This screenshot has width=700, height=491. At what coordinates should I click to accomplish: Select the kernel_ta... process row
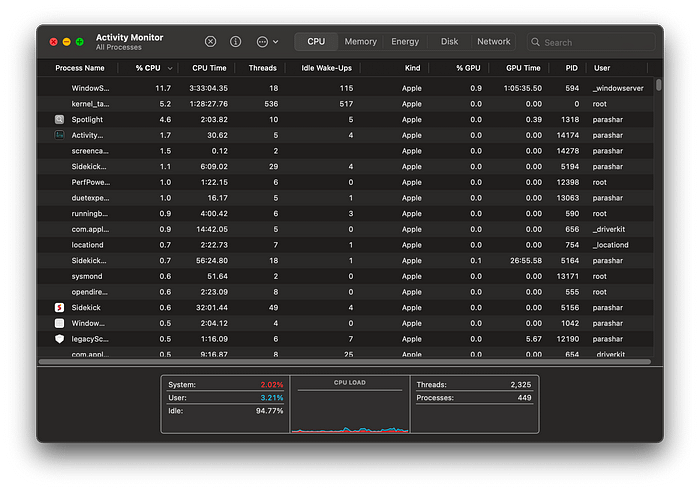[346, 104]
